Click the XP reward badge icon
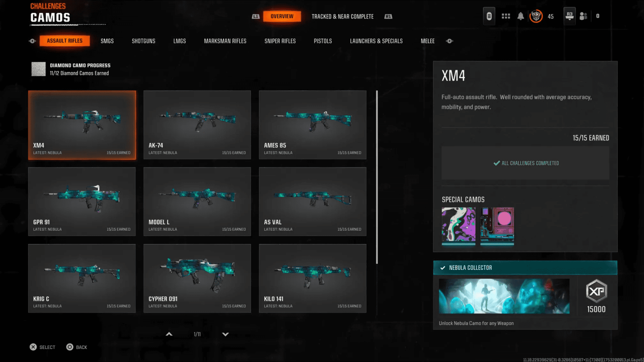 pyautogui.click(x=596, y=291)
